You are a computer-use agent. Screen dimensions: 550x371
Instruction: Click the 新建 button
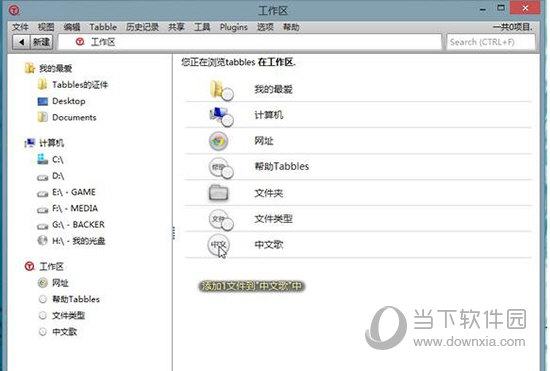click(x=41, y=42)
